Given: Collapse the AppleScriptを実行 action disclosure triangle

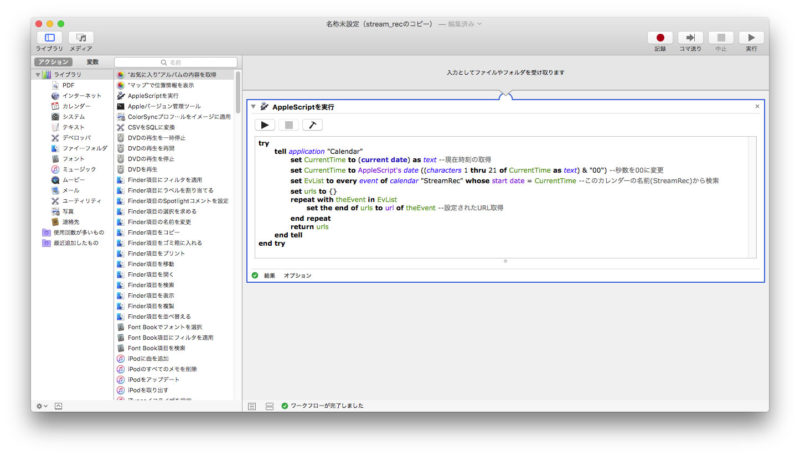Looking at the screenshot, I should point(253,107).
